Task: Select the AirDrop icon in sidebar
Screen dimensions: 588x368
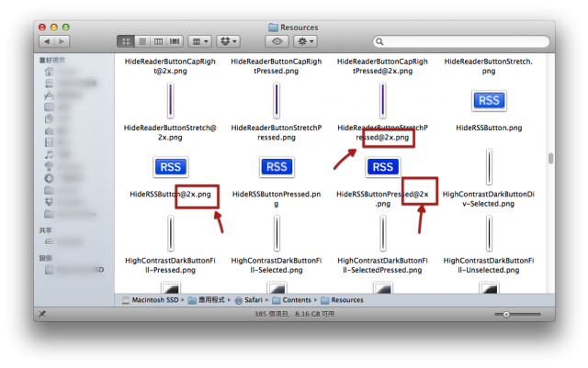Action: pyautogui.click(x=49, y=166)
